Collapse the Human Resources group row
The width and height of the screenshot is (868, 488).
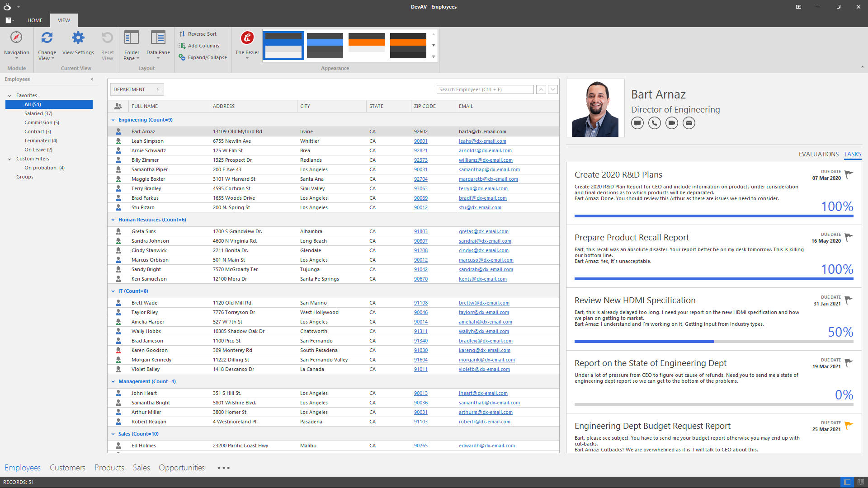113,220
